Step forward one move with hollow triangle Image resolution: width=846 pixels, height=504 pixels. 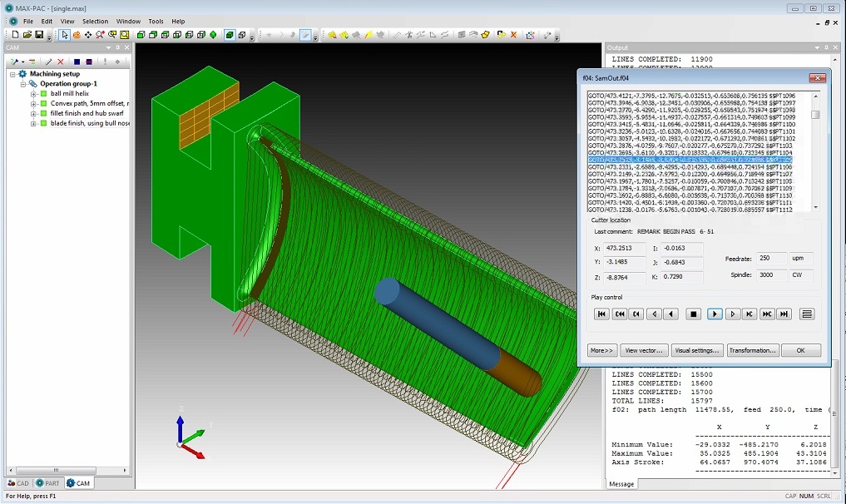click(732, 314)
